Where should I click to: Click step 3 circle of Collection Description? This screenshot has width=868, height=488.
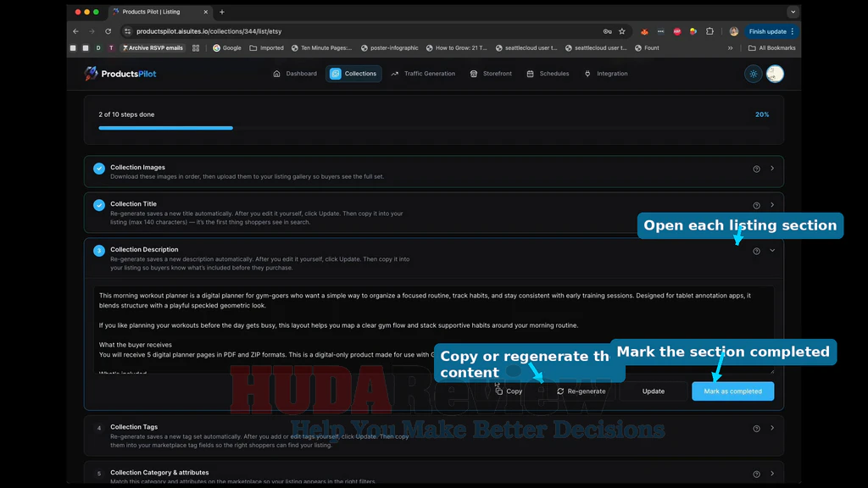click(99, 251)
